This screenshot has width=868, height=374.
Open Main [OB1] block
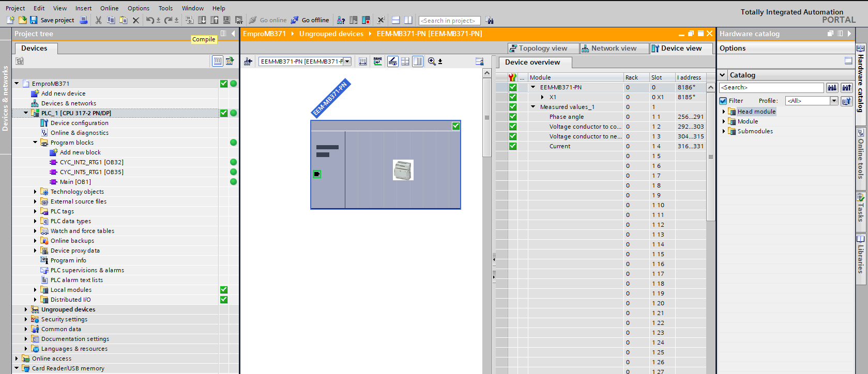pyautogui.click(x=75, y=182)
